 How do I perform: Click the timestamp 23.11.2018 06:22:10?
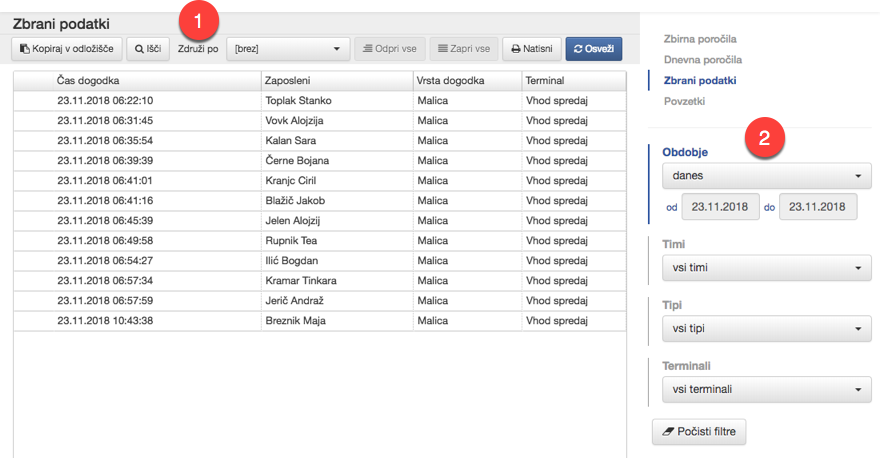[x=105, y=100]
